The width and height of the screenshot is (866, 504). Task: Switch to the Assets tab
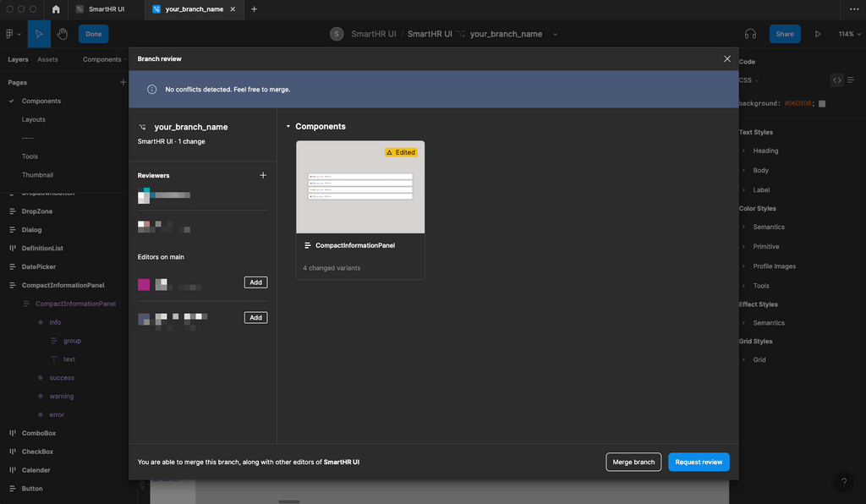pos(47,59)
